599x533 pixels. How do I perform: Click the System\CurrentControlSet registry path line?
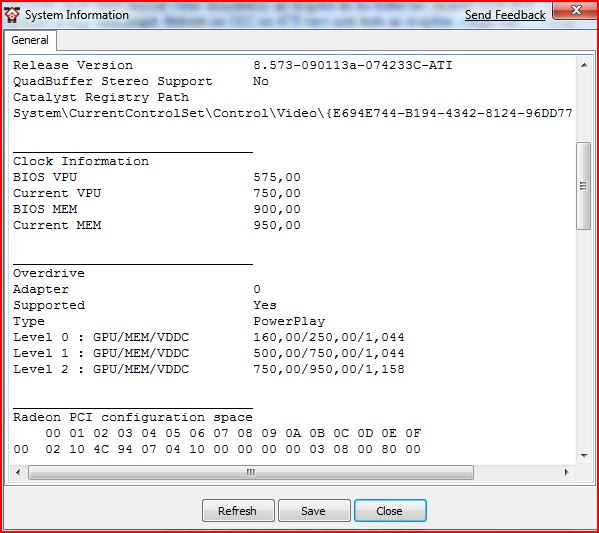293,113
